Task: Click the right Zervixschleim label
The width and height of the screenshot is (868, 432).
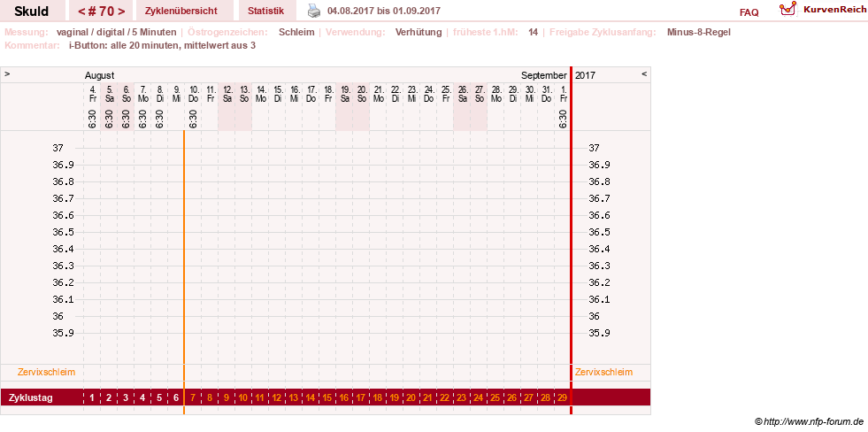Action: pos(603,372)
